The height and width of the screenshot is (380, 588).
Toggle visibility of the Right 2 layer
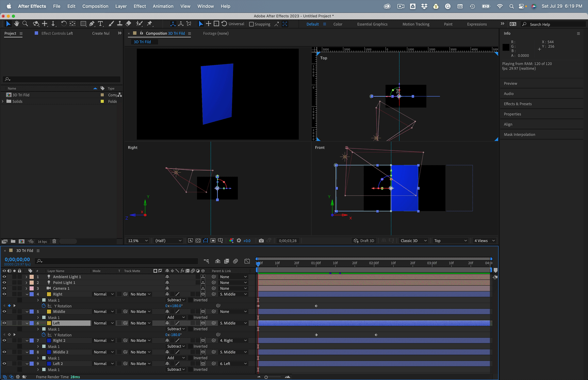(x=4, y=341)
